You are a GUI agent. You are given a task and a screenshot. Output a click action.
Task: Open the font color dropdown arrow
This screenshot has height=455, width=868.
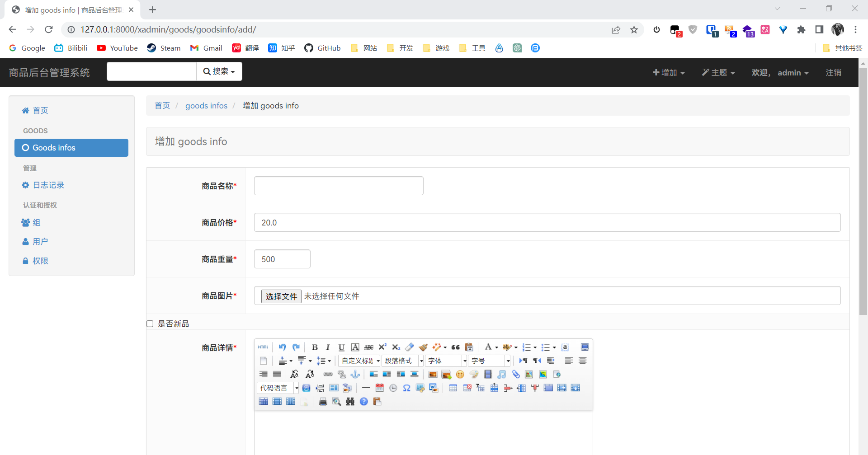[496, 347]
